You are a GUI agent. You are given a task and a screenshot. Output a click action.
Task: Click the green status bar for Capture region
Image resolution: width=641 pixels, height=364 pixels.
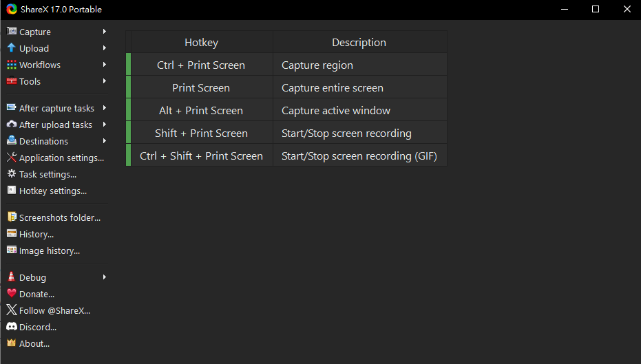click(x=128, y=65)
